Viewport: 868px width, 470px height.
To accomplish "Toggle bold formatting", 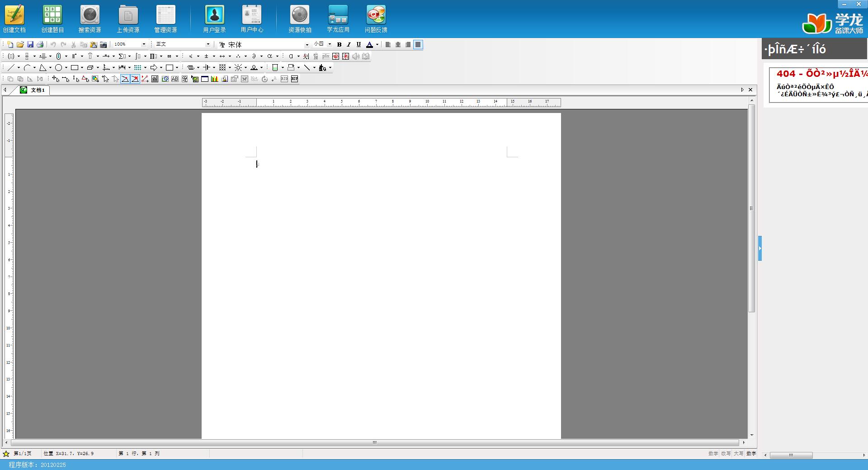I will point(339,44).
